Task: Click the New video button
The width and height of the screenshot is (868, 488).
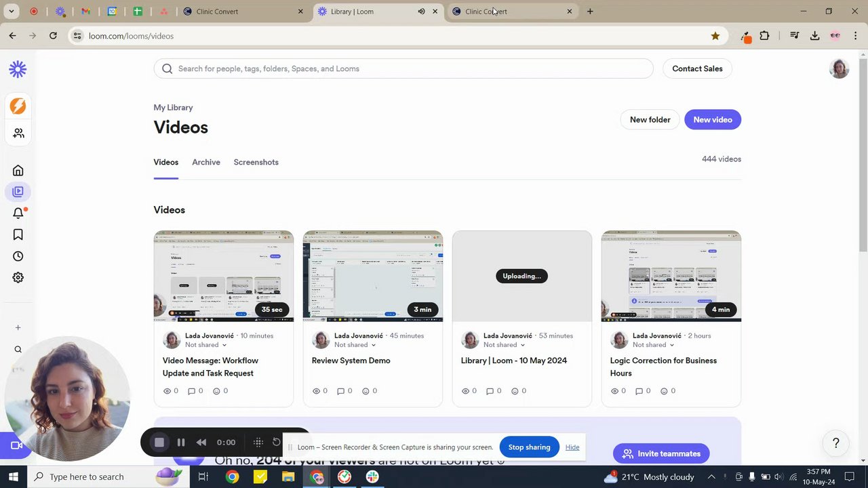Action: (x=713, y=120)
